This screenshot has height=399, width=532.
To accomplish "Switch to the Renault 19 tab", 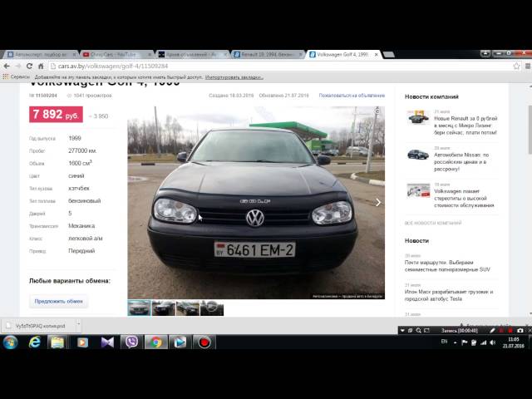I will point(266,54).
